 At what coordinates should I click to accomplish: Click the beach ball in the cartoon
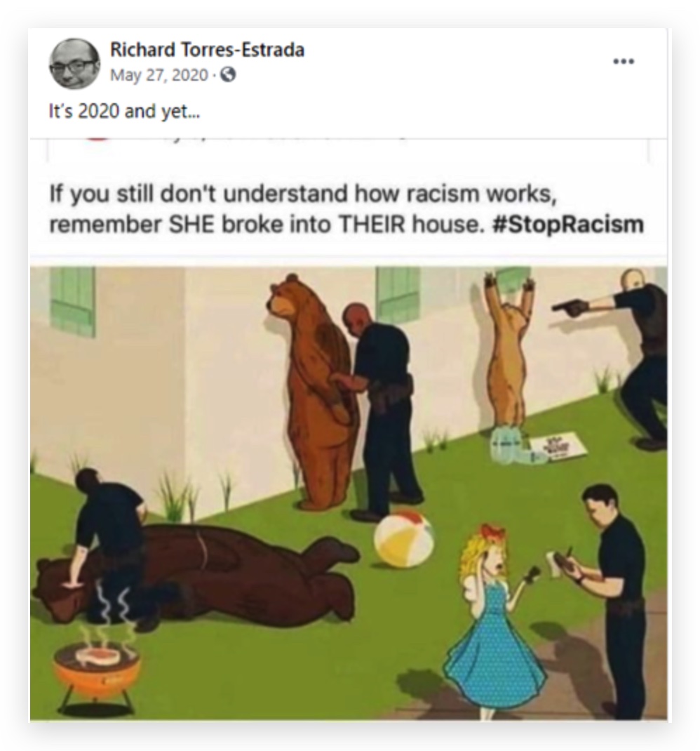(403, 538)
